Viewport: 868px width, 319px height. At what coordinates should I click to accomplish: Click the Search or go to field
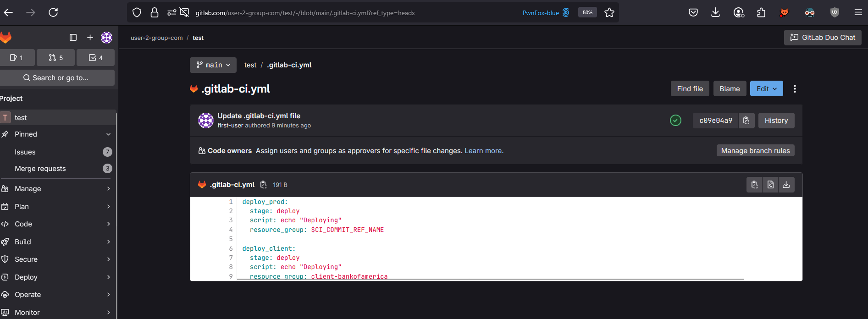[57, 78]
